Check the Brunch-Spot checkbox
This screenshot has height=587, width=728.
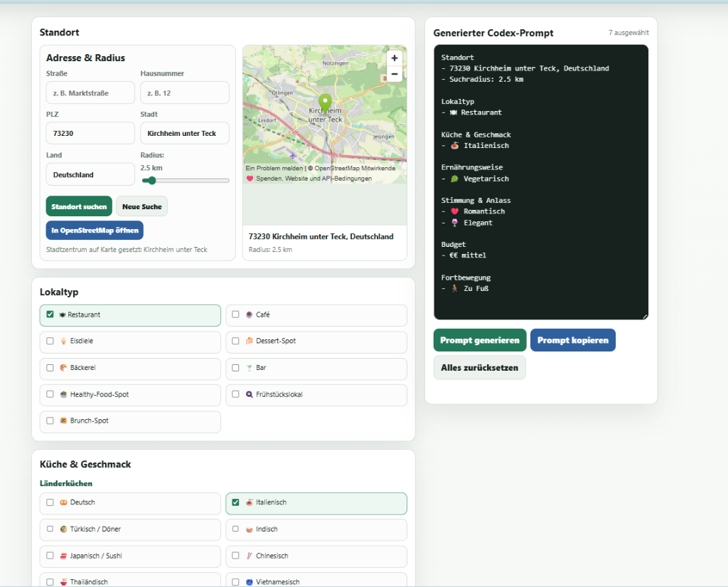pos(50,421)
